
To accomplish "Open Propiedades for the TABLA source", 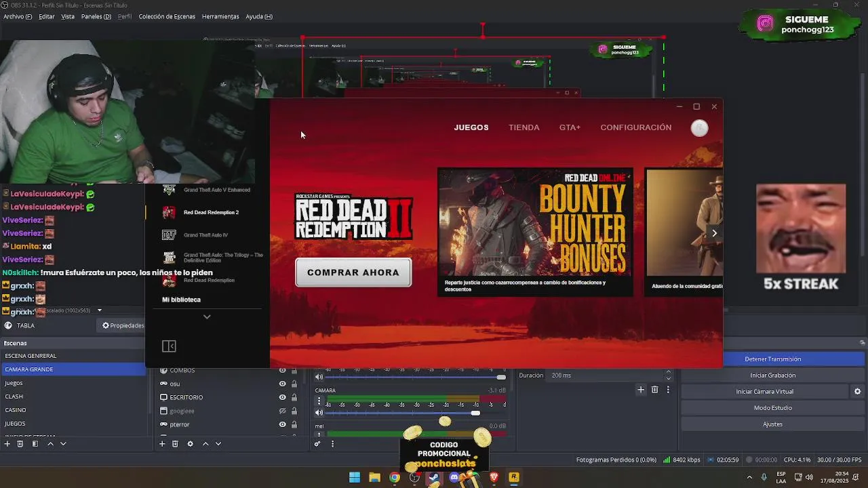I will click(x=123, y=325).
